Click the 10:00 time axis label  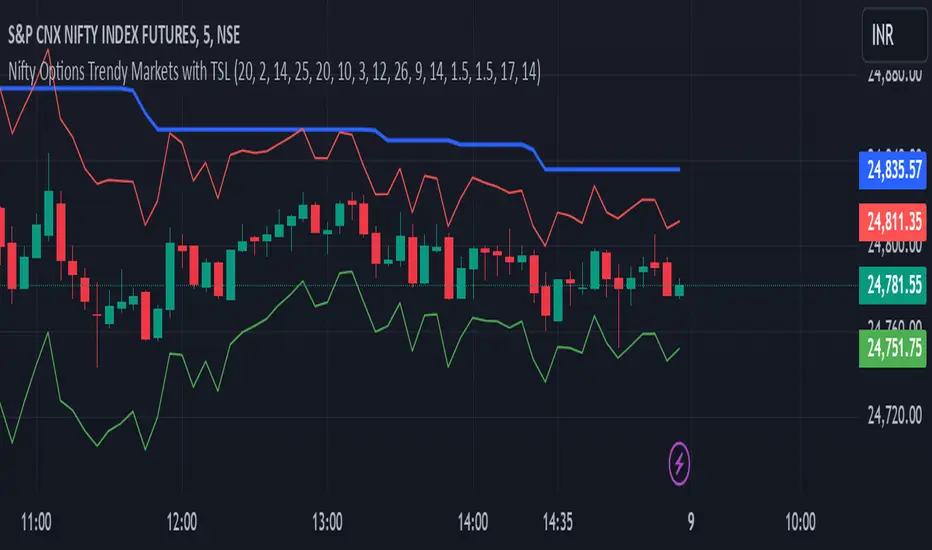(801, 521)
